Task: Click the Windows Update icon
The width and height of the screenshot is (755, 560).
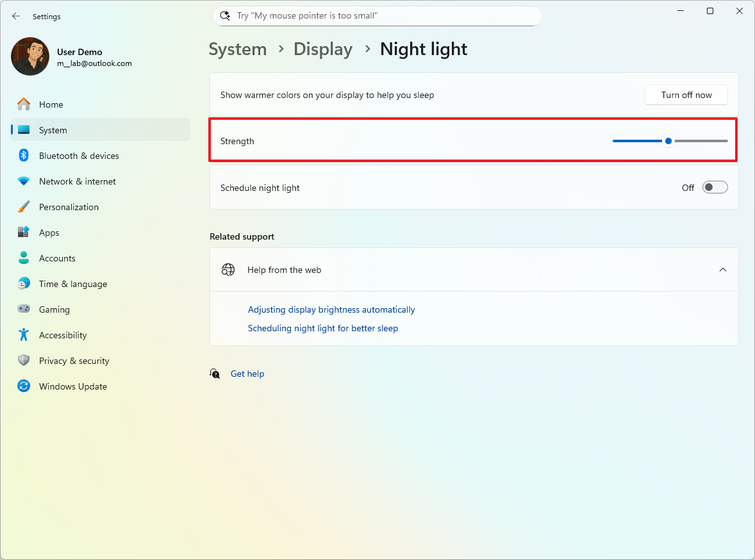Action: pos(24,386)
